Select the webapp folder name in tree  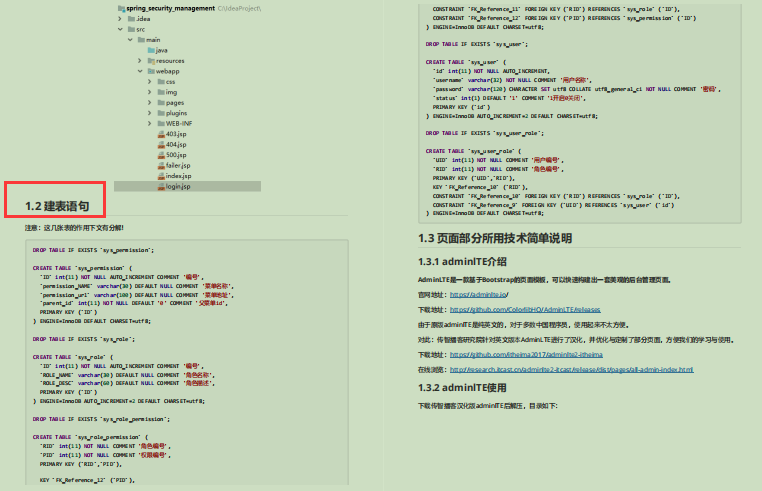point(168,71)
